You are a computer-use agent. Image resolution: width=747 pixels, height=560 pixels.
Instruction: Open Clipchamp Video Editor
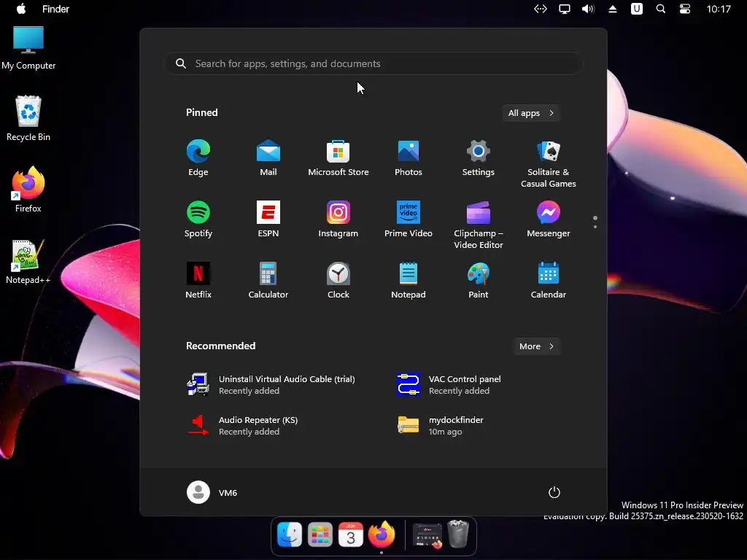(479, 225)
